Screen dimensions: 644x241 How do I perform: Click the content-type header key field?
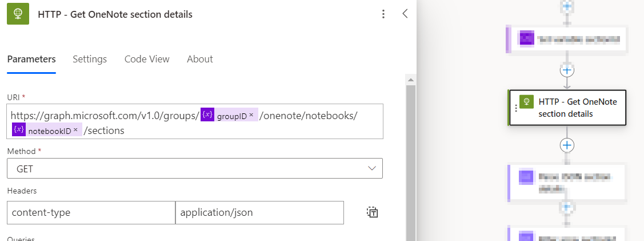[91, 212]
